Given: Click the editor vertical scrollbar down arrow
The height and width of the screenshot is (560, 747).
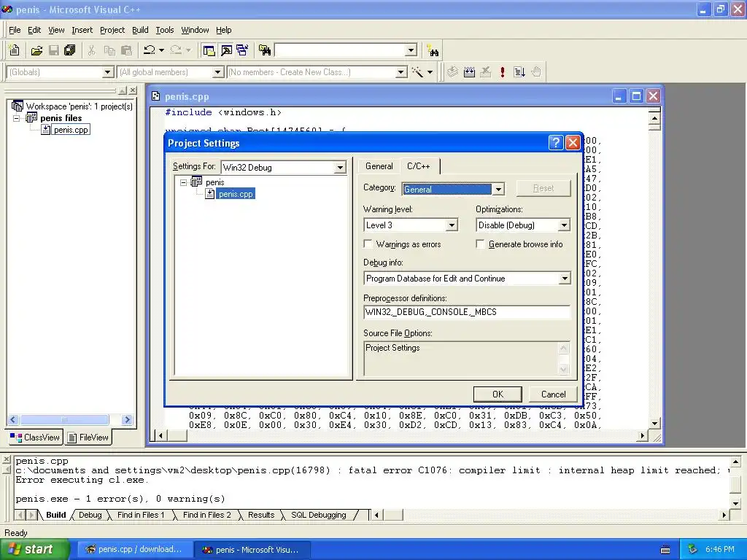Looking at the screenshot, I should click(654, 424).
